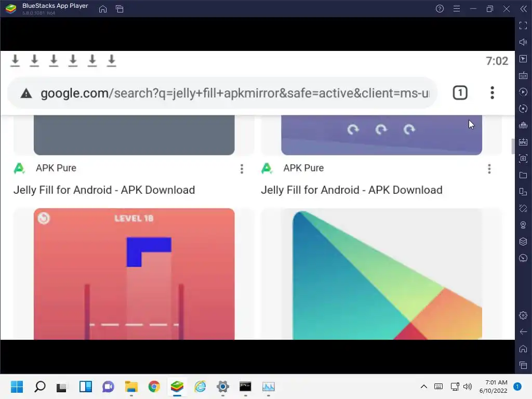This screenshot has width=532, height=399.
Task: Click the first download notification arrow icon
Action: tap(15, 61)
